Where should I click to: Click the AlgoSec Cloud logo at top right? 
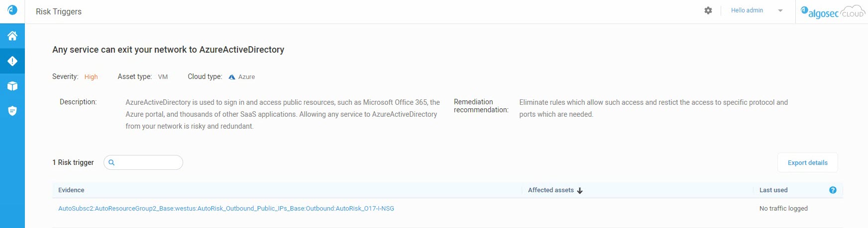point(833,11)
